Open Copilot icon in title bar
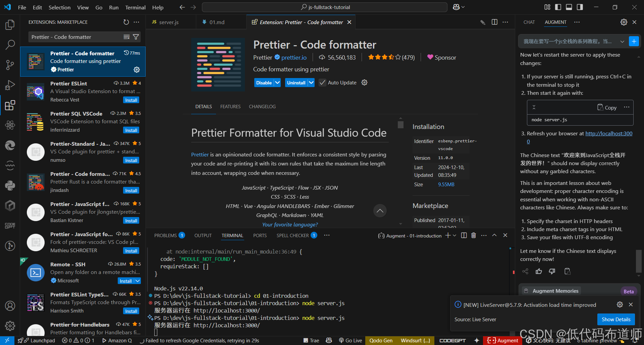Viewport: 644px width, 345px height. pyautogui.click(x=456, y=7)
